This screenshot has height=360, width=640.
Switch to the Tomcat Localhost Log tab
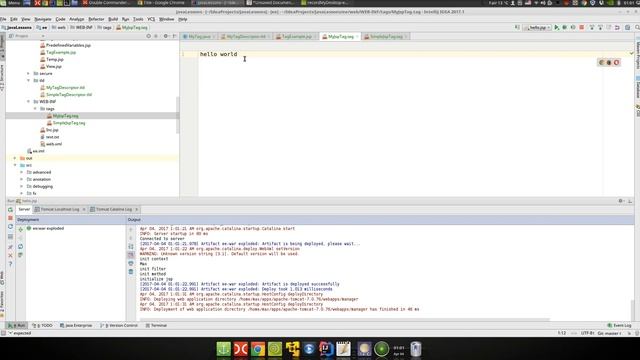coord(60,209)
